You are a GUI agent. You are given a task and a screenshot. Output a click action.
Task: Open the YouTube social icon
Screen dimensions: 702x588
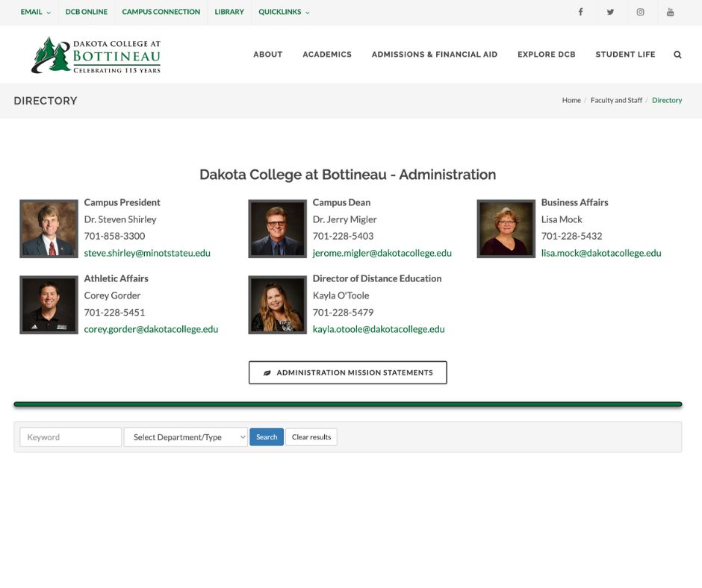[670, 12]
